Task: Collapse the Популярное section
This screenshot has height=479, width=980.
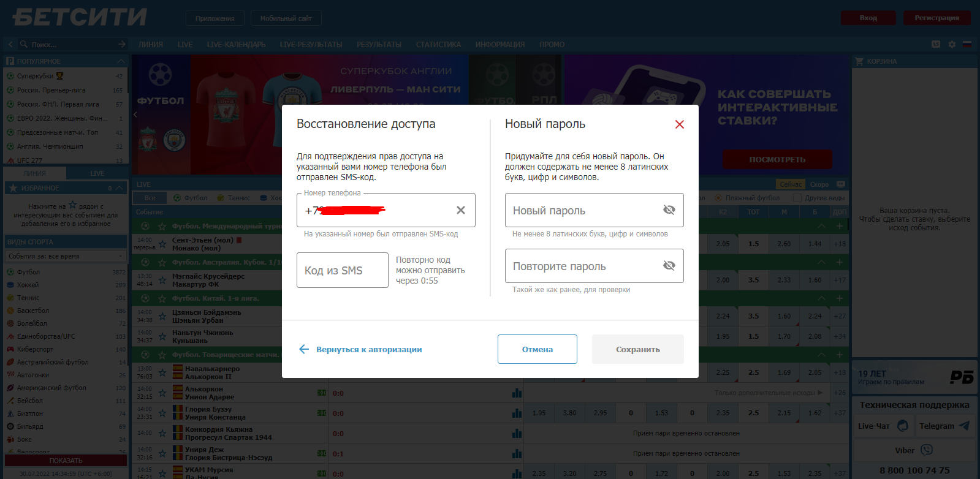Action: (121, 61)
